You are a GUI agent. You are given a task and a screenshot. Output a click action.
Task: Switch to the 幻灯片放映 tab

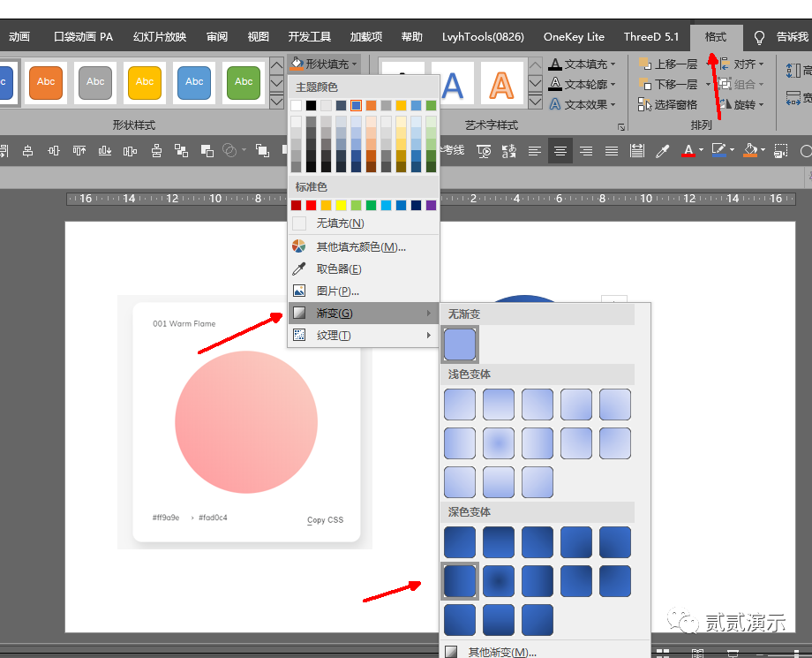click(160, 37)
